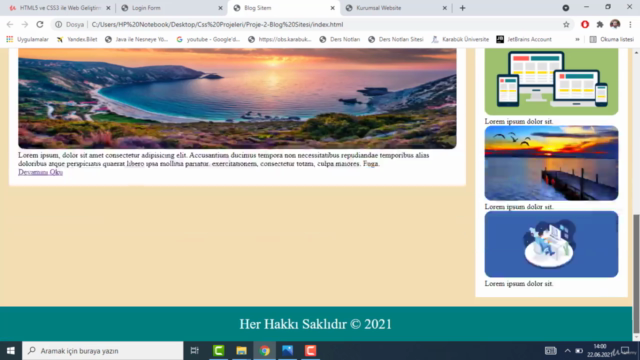This screenshot has height=360, width=640.
Task: Click the page vertical scrollbar thumb
Action: click(636, 273)
